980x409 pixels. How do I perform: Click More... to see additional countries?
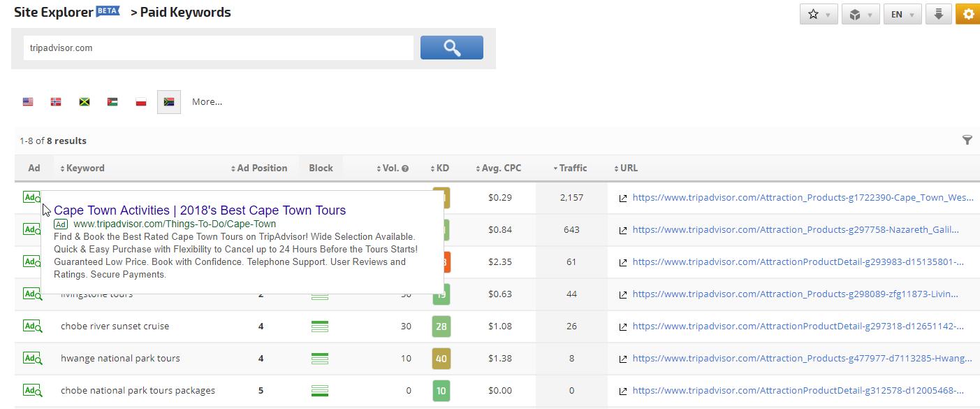[207, 102]
